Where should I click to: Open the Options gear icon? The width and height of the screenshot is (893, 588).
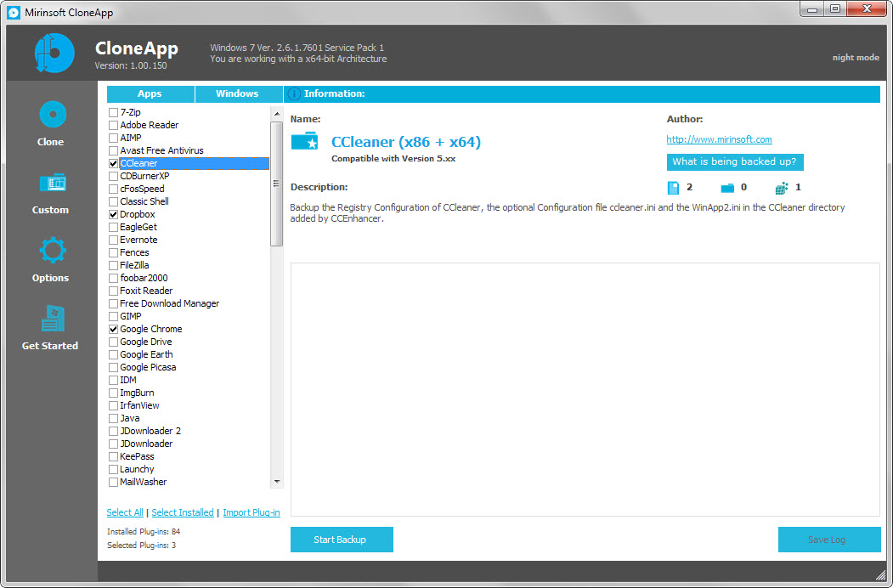point(52,251)
